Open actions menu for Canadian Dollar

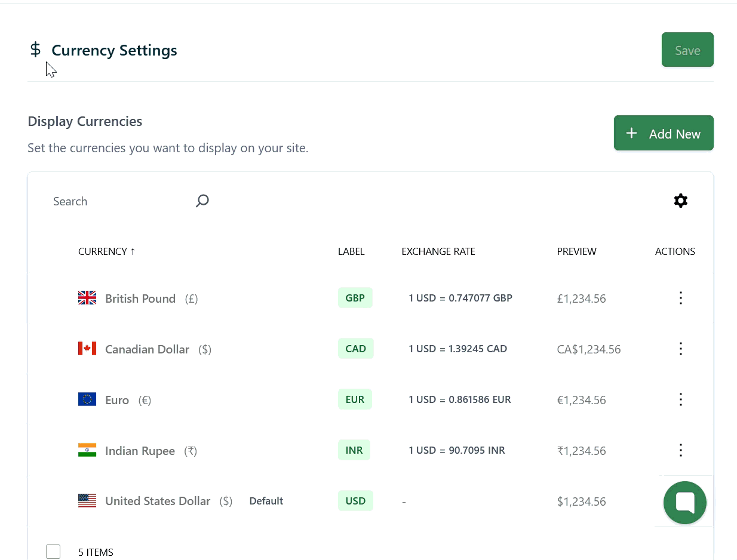(x=680, y=349)
